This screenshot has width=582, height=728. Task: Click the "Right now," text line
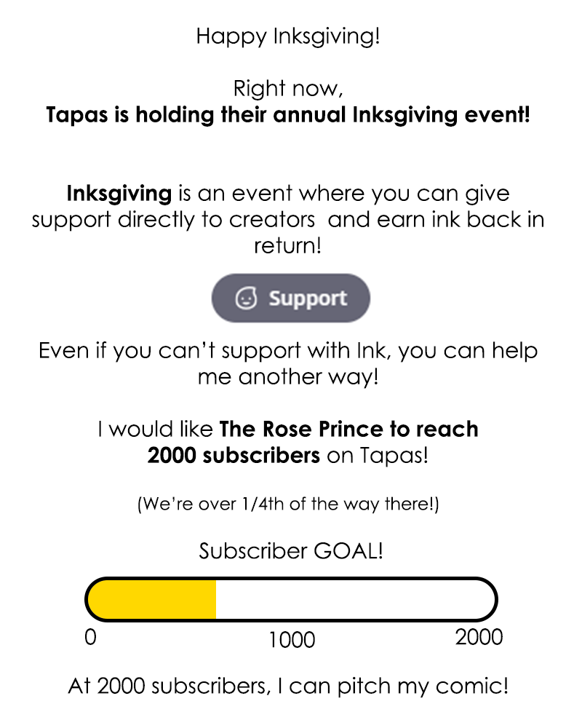(x=287, y=89)
